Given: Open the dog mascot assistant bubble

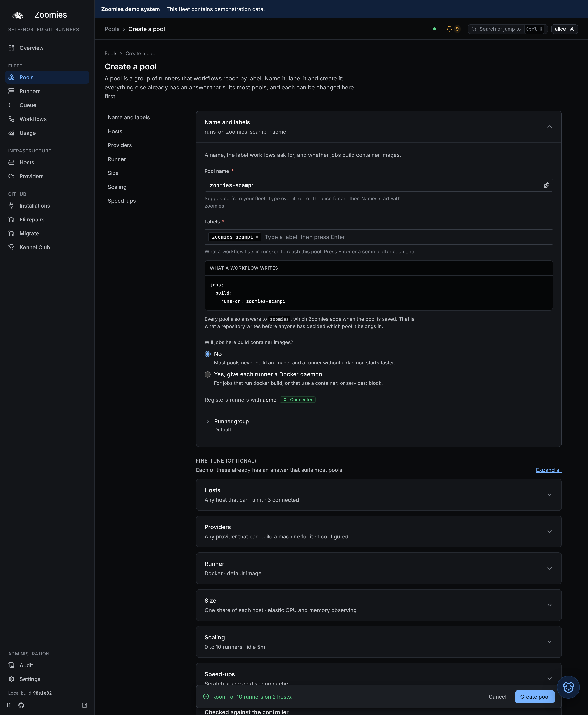Looking at the screenshot, I should point(568,687).
